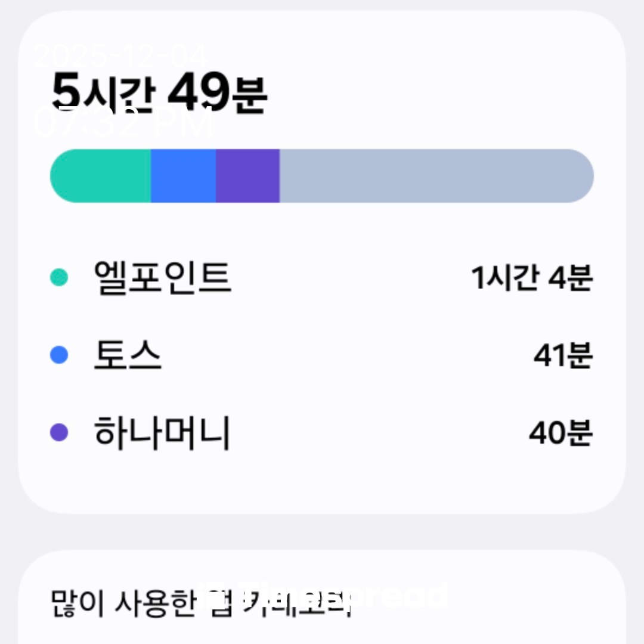
Task: Open the 토스 app usage entry
Action: coord(128,356)
